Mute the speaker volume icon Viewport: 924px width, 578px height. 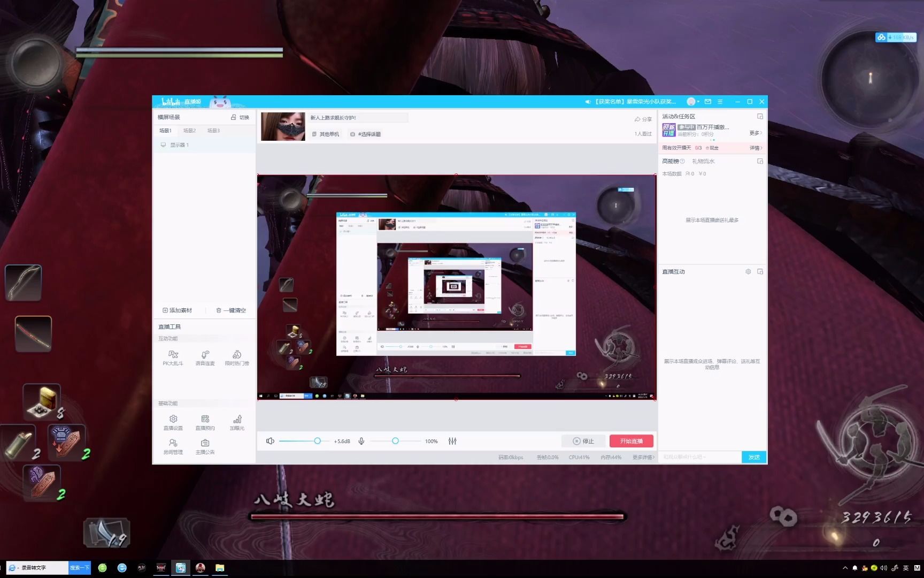pyautogui.click(x=270, y=441)
